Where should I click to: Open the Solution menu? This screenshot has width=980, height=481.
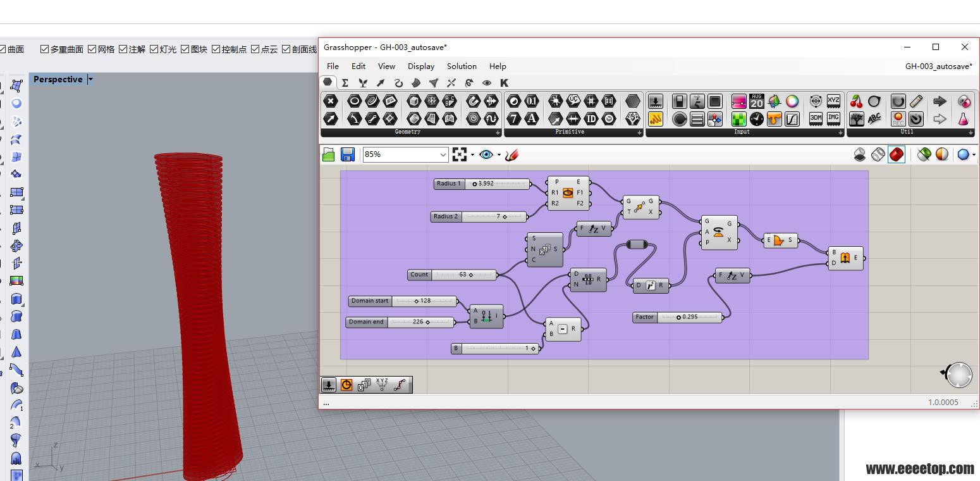pos(462,66)
